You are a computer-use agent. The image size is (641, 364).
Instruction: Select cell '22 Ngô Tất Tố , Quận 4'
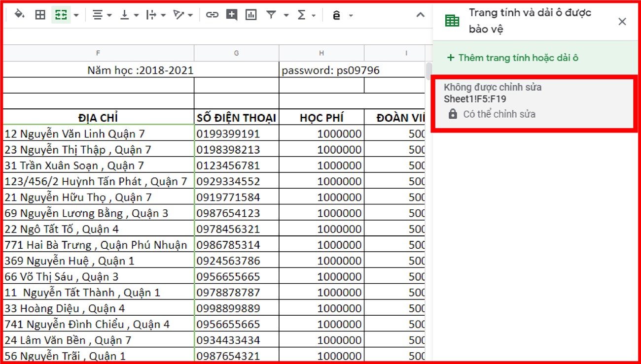point(98,229)
